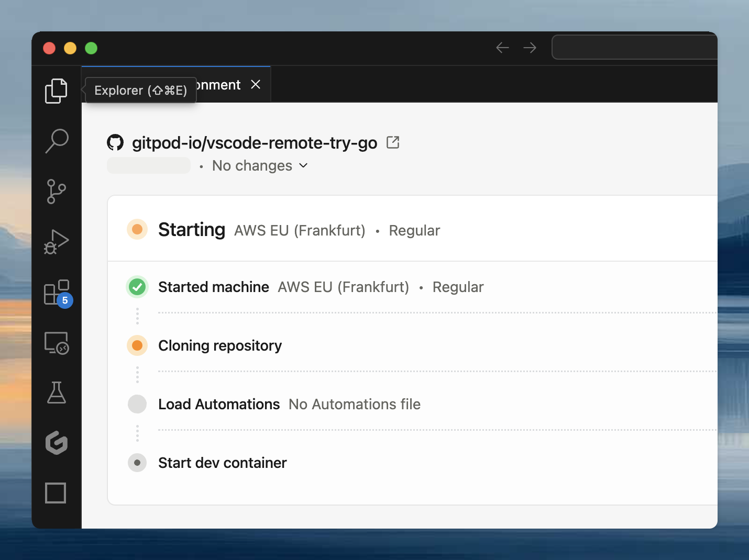Expand the Load Automations step details
The image size is (749, 560).
click(219, 404)
